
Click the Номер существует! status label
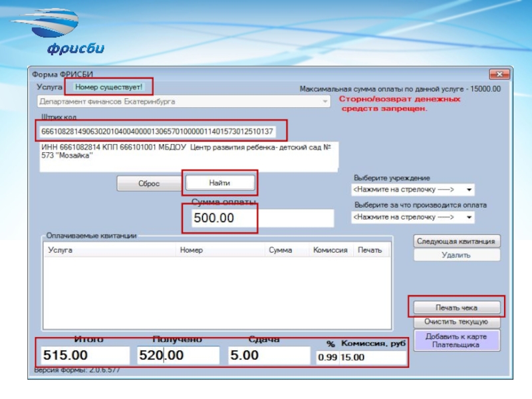[108, 87]
